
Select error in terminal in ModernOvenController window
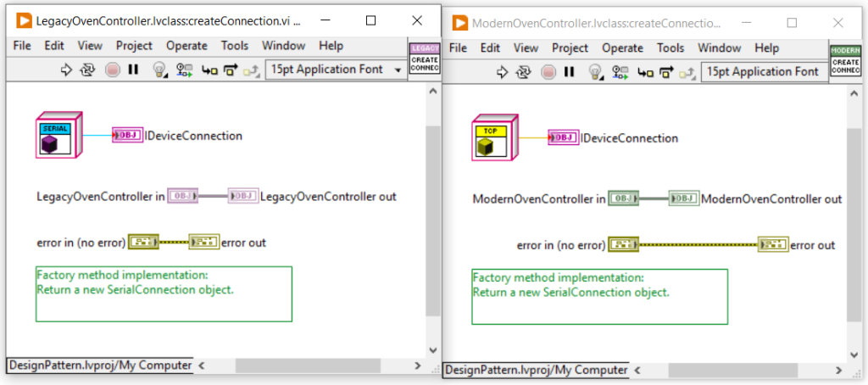click(x=623, y=244)
